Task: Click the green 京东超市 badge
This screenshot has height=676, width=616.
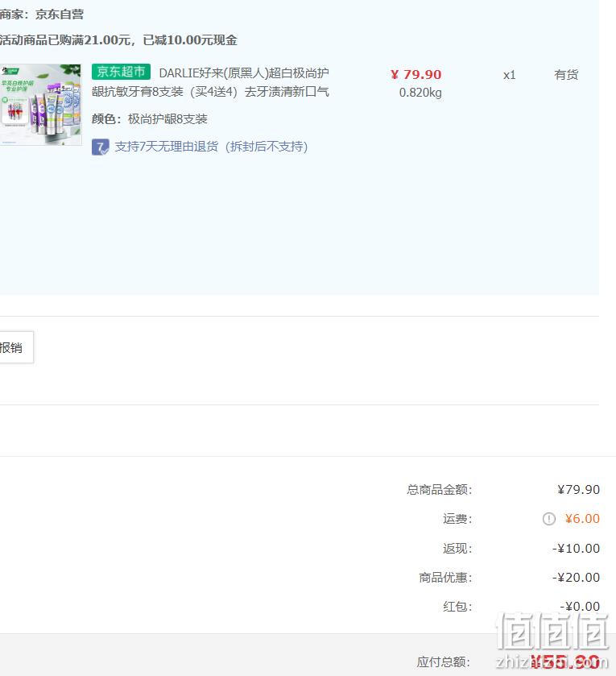Action: pyautogui.click(x=121, y=72)
